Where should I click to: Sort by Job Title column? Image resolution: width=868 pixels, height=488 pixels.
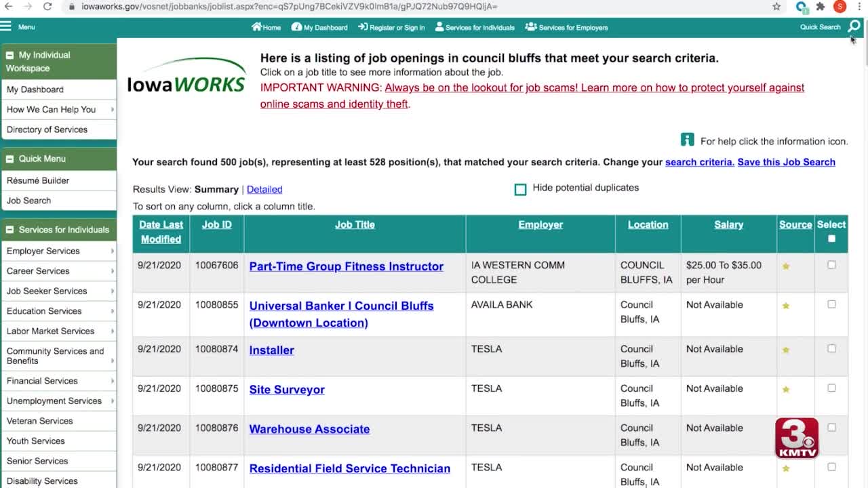[355, 224]
